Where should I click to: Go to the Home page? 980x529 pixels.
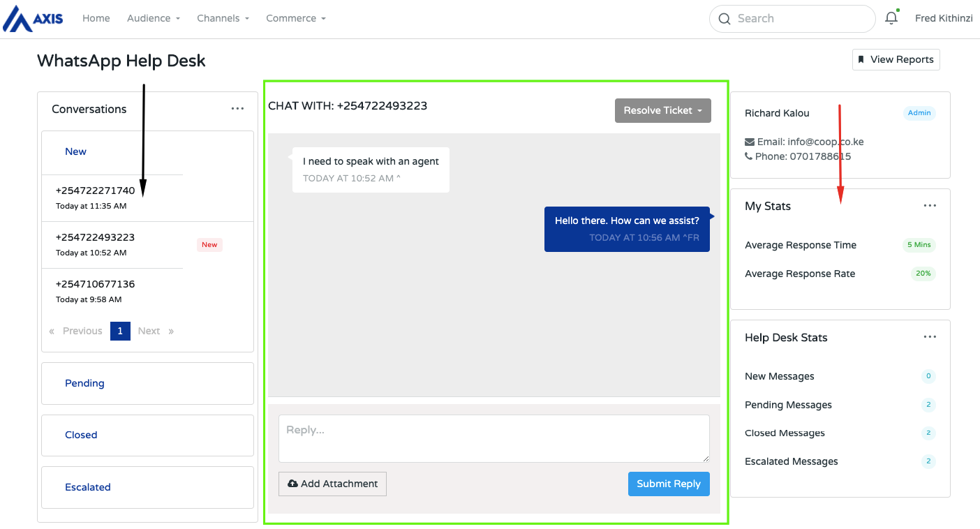pos(96,18)
